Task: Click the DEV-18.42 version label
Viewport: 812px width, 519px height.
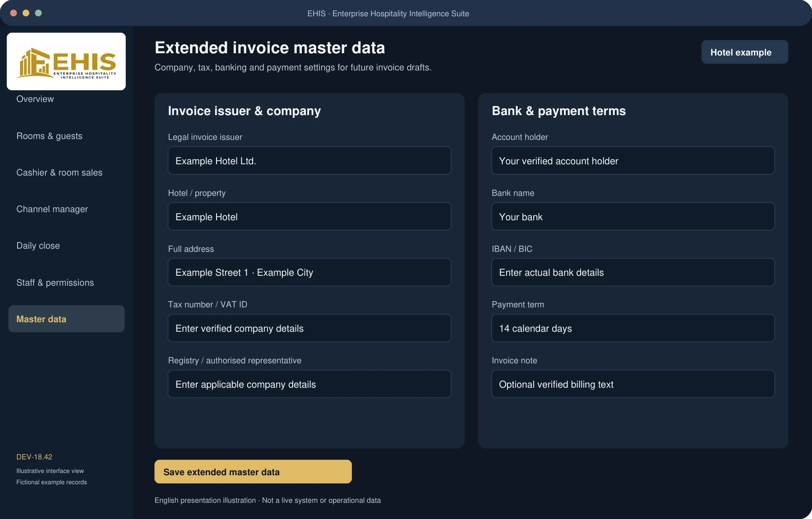Action: click(x=34, y=457)
